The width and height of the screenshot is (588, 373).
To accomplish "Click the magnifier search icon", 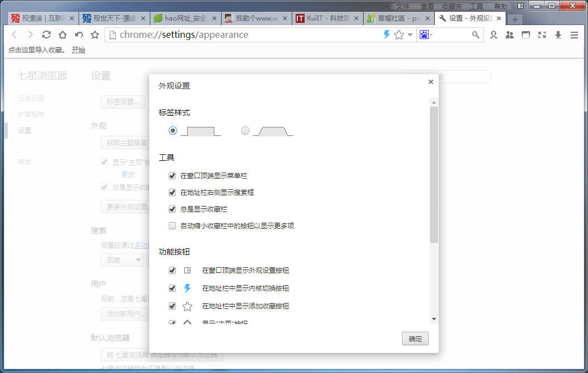I will click(476, 35).
